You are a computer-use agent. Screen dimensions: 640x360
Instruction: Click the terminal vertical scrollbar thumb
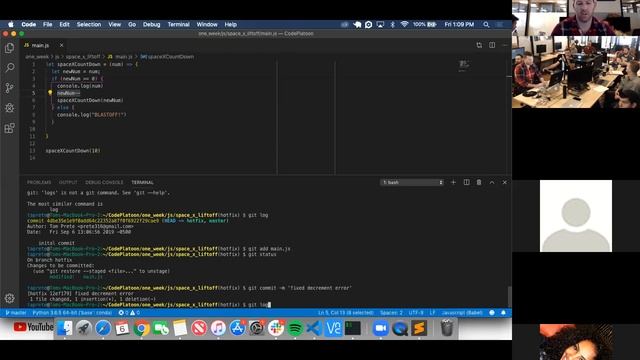pos(509,297)
